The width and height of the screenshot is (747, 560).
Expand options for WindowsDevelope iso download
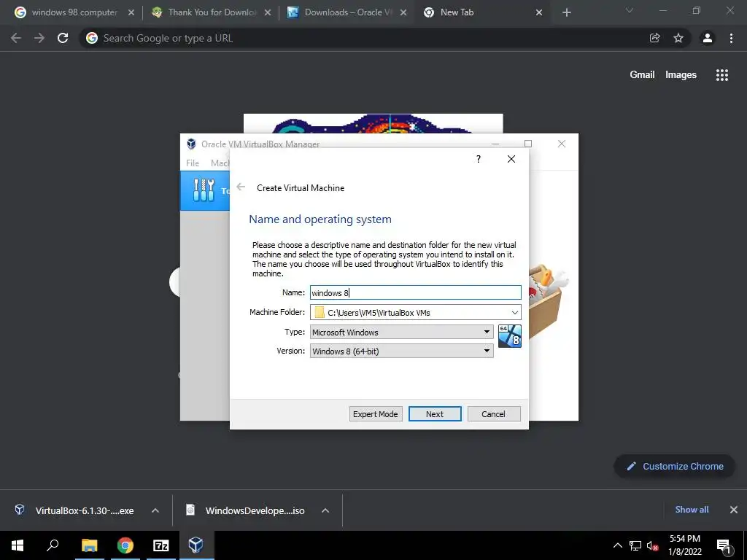pyautogui.click(x=325, y=510)
